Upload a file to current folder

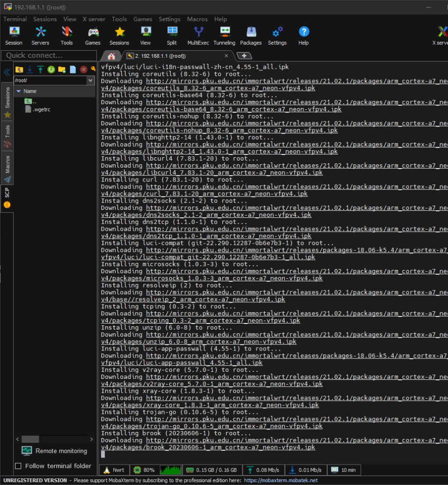(40, 70)
